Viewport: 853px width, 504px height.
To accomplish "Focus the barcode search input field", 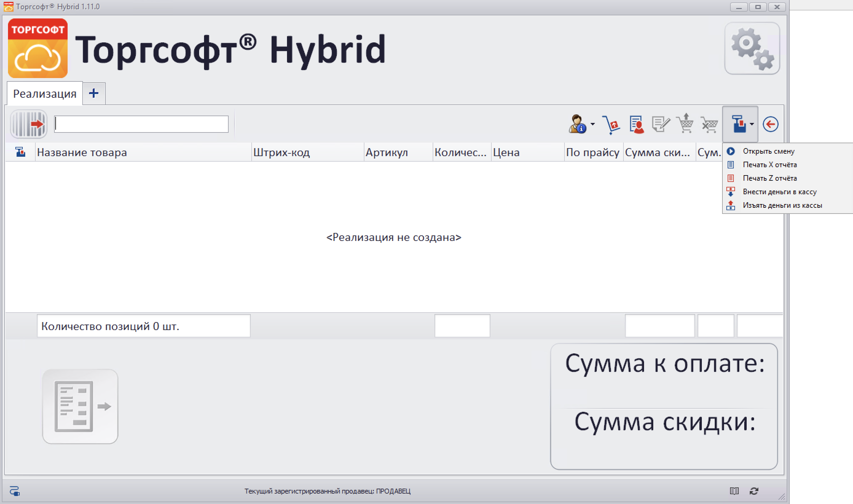I will coord(141,124).
